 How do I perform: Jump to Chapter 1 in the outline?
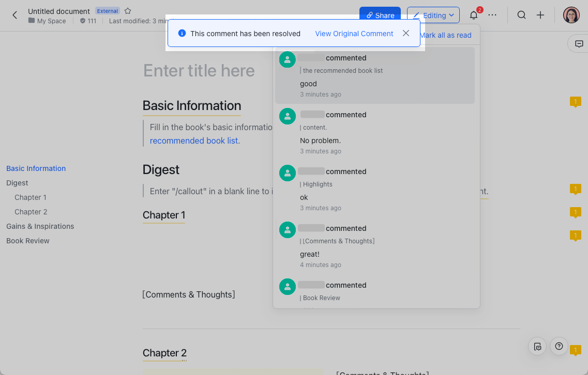[x=31, y=197]
